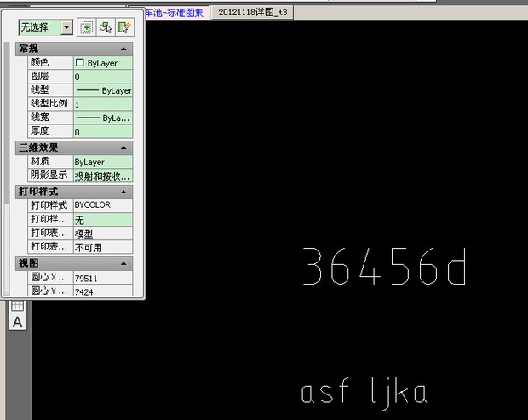Click the Select Objects icon
528x420 pixels.
click(x=106, y=27)
